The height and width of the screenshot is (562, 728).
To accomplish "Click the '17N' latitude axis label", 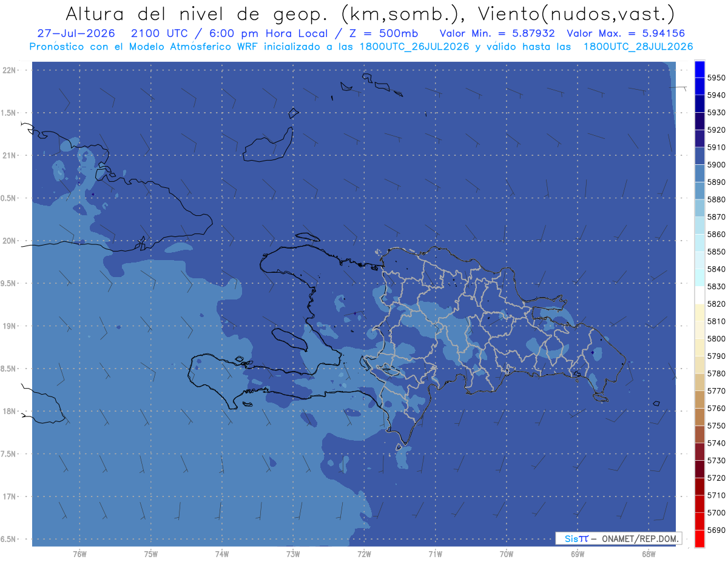I will 8,497.
